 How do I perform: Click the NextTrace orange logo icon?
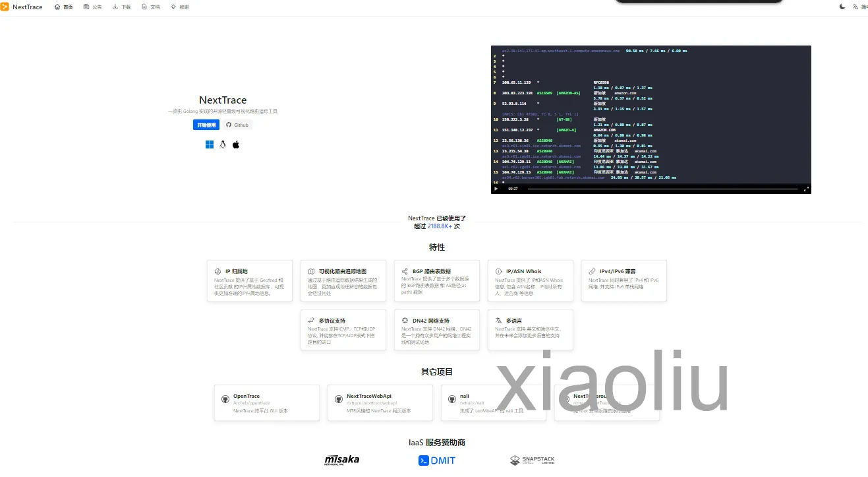click(x=5, y=7)
